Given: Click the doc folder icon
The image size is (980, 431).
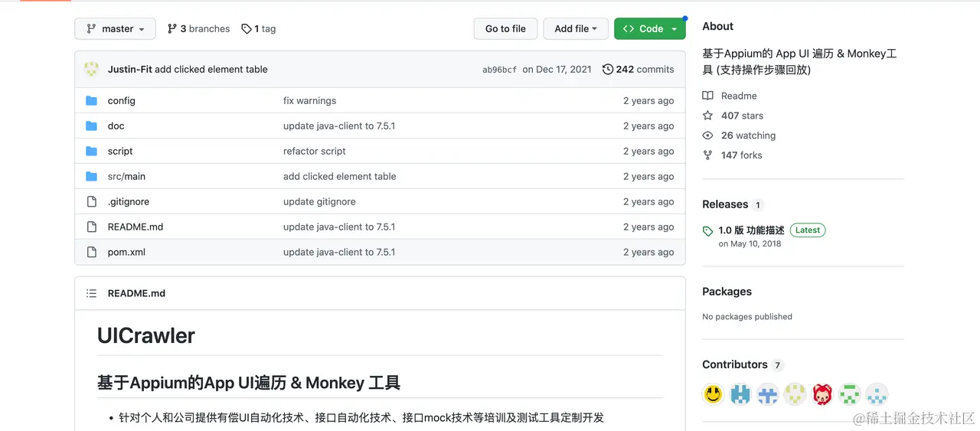Looking at the screenshot, I should point(92,126).
